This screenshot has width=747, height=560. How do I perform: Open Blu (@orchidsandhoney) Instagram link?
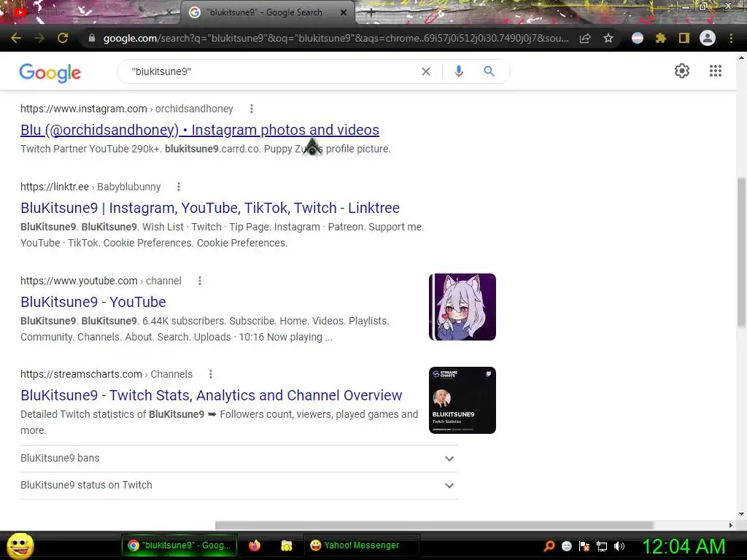tap(200, 130)
